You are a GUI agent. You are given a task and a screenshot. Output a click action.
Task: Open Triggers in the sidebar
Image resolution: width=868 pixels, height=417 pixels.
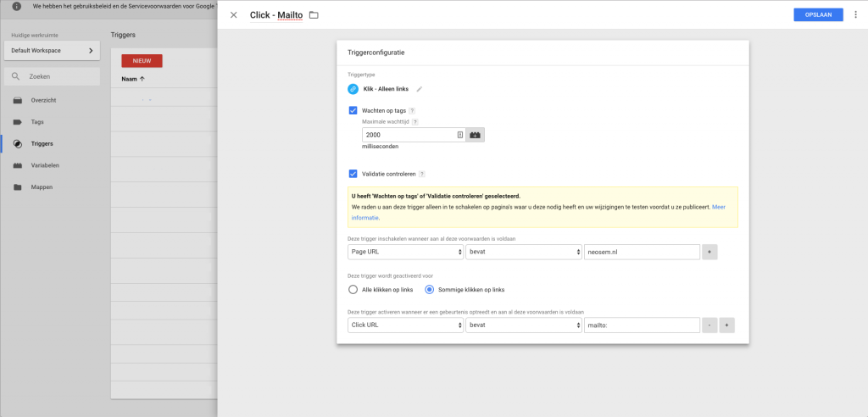[42, 143]
